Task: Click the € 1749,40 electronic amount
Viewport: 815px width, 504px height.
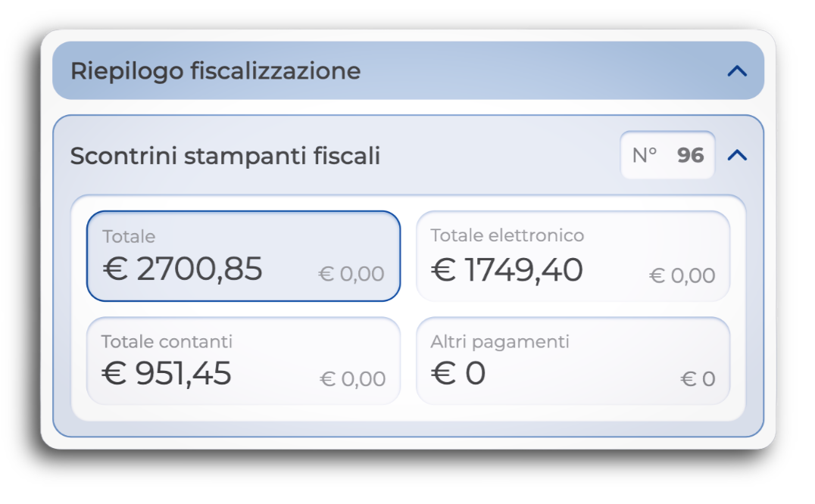Action: tap(507, 269)
